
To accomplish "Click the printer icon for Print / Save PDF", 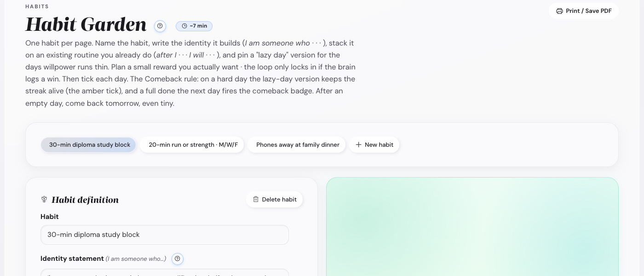I will tap(559, 11).
